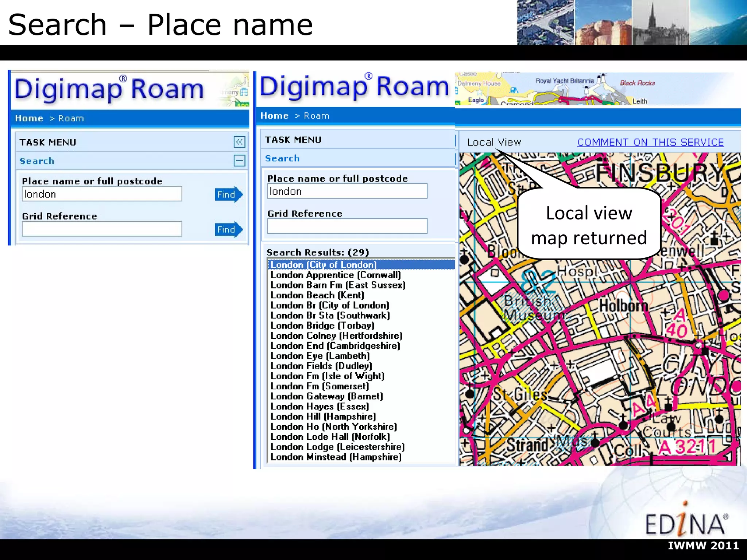Click the Search heading in right task menu

point(282,159)
